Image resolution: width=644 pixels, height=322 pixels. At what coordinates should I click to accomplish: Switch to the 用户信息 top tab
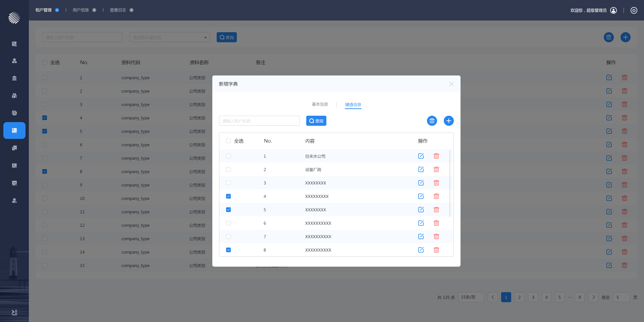[x=81, y=10]
